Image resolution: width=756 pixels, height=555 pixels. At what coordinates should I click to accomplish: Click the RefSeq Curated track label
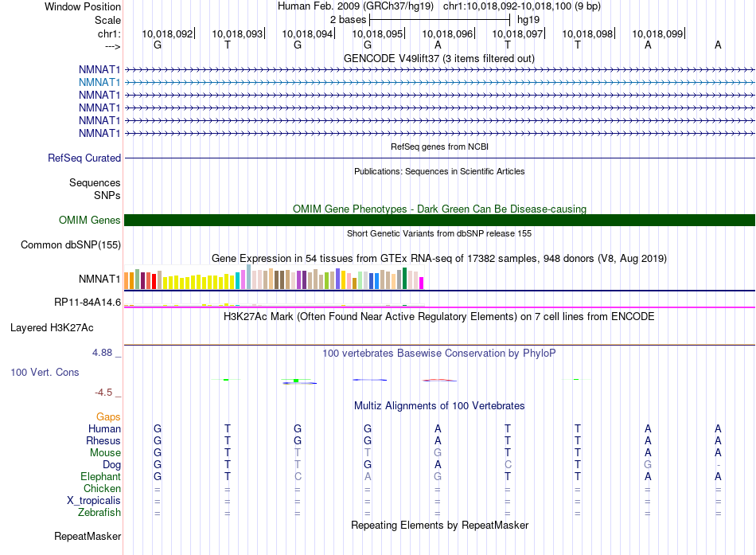tap(84, 158)
